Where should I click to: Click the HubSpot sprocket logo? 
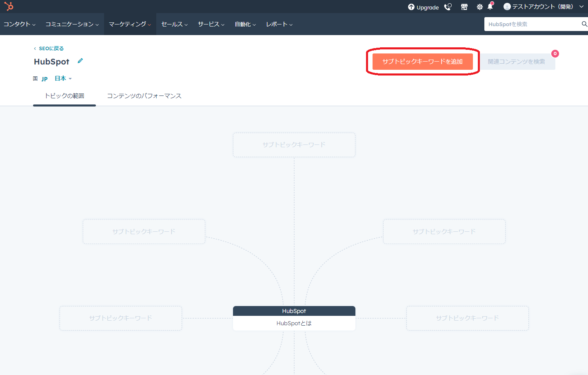[9, 6]
